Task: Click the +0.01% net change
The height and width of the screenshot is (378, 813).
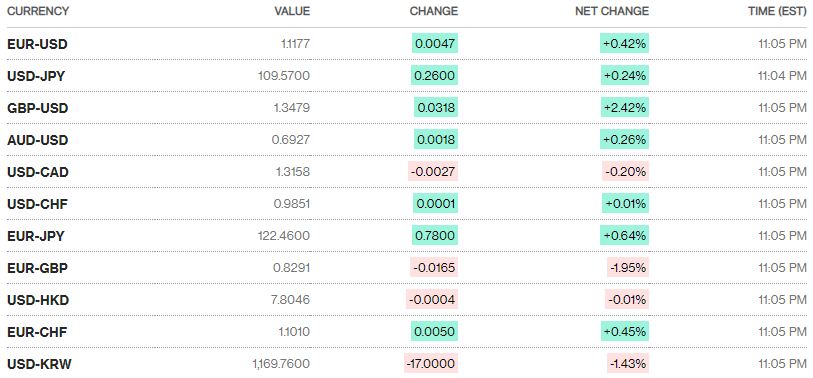Action: 625,204
